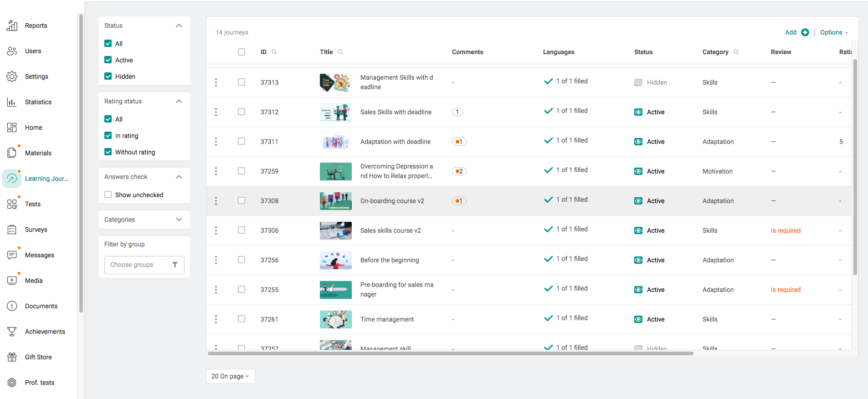The width and height of the screenshot is (868, 399).
Task: Click Is required review link for 37306
Action: coord(786,230)
